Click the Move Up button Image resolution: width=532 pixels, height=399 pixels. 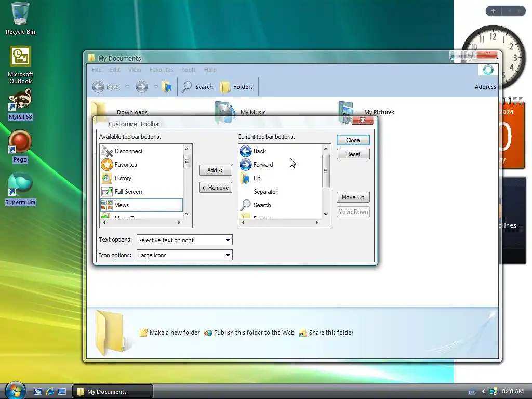353,197
